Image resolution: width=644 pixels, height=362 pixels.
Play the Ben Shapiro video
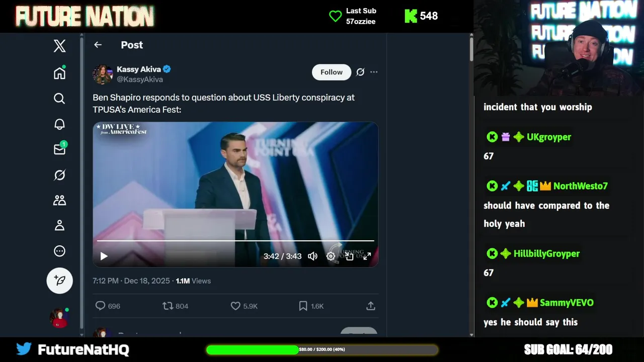[x=104, y=256]
